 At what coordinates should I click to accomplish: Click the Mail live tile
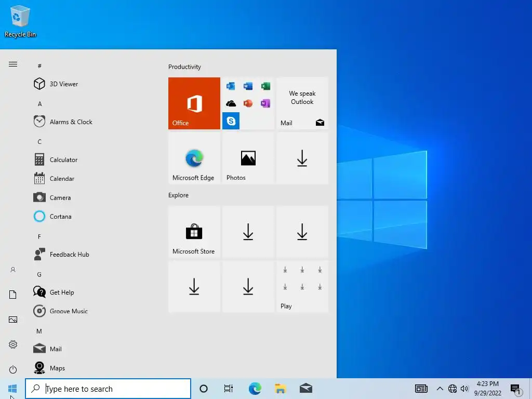coord(302,103)
